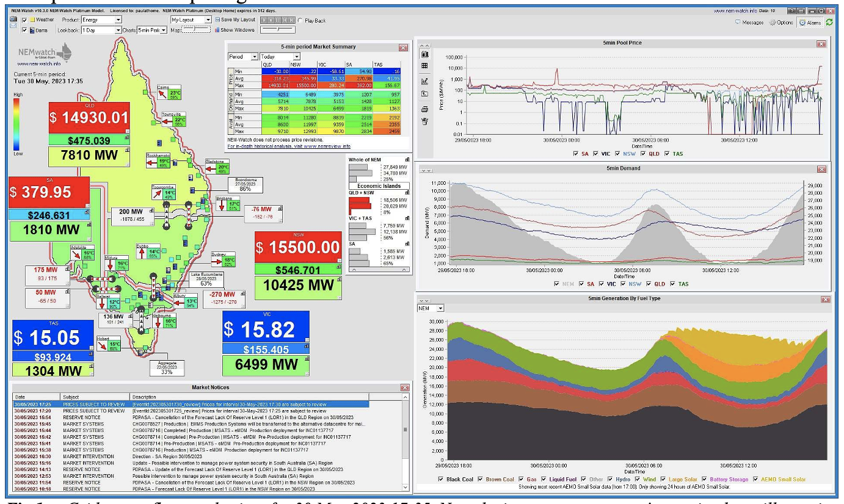The height and width of the screenshot is (504, 844).
Task: Click the green refresh arrows icon
Action: click(829, 22)
